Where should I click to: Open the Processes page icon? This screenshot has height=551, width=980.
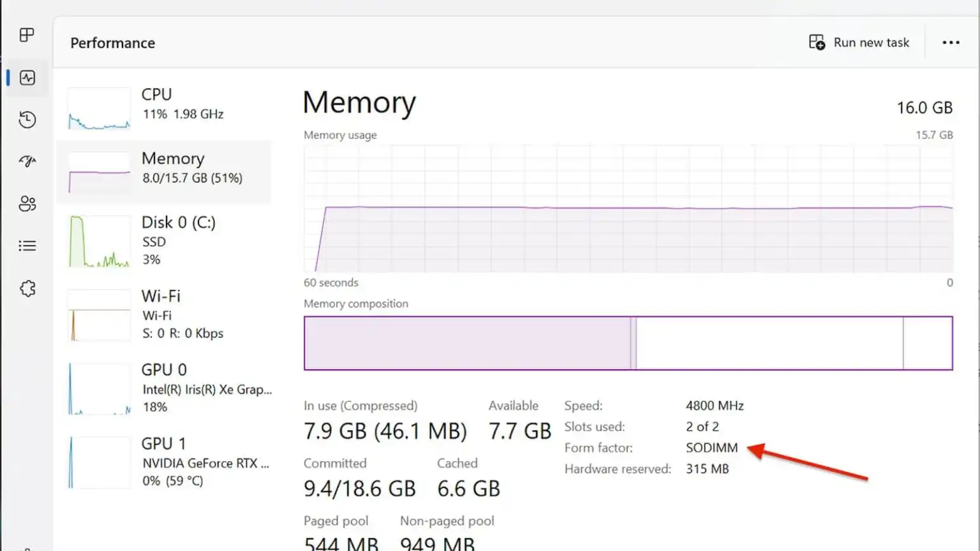click(27, 35)
